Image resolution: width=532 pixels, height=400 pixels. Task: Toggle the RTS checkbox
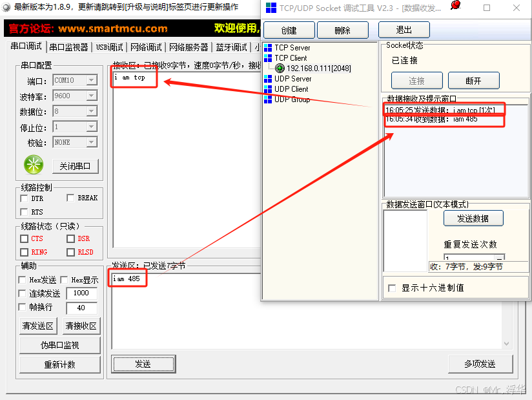coord(24,212)
